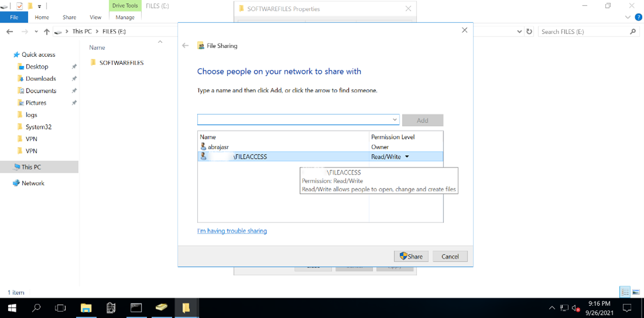The height and width of the screenshot is (318, 644).
Task: Open the "I'm having trouble sharing" link
Action: click(232, 231)
